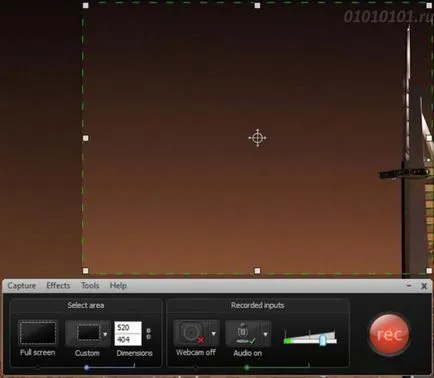Click the width field showing 520

(128, 327)
